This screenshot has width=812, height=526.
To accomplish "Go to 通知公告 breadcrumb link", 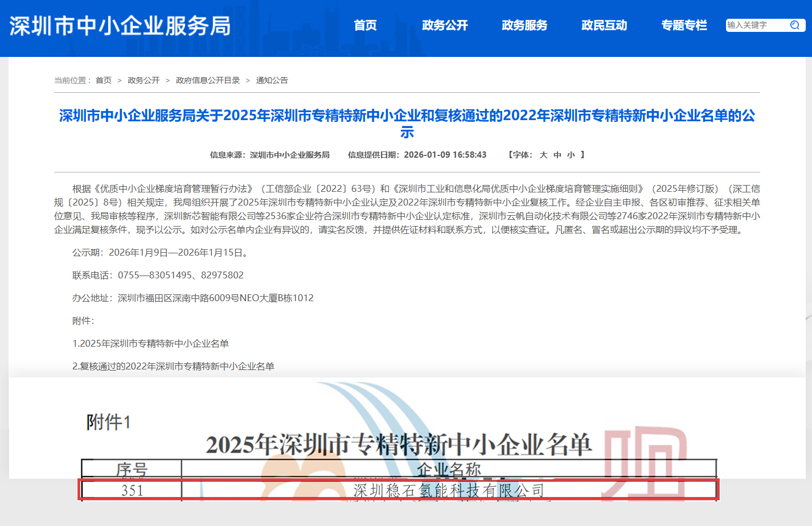I will pos(272,80).
